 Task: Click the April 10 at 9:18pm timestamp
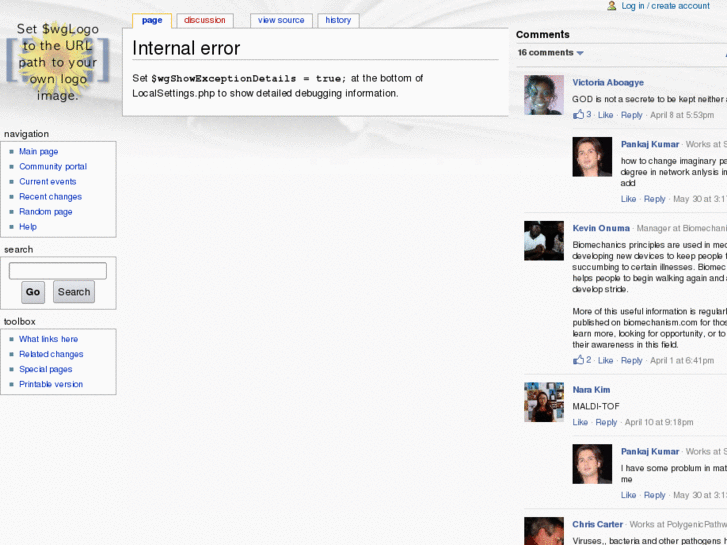click(659, 422)
